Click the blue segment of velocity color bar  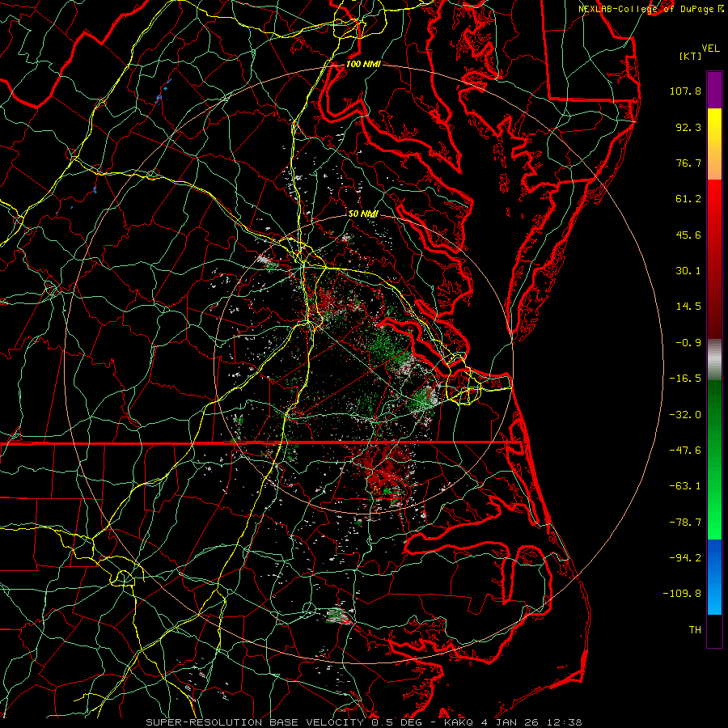pos(714,577)
